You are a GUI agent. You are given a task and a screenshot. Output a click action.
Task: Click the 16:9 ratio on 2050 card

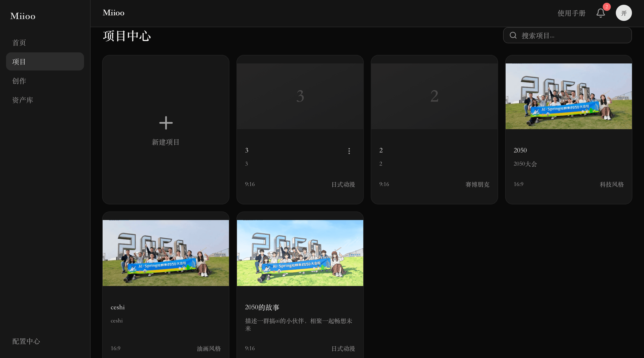518,184
